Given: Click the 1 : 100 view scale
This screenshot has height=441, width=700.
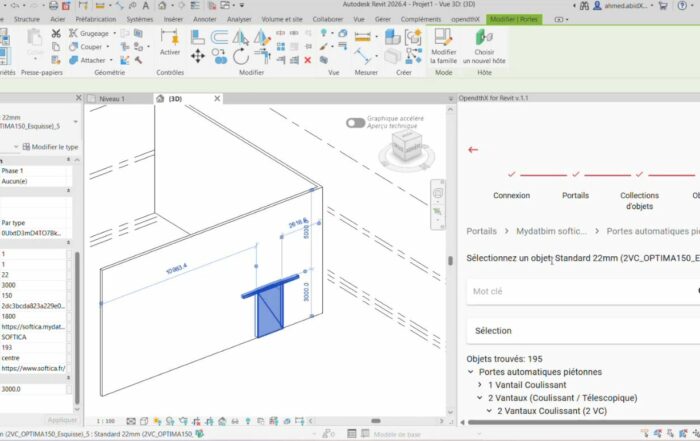Looking at the screenshot, I should pos(106,421).
